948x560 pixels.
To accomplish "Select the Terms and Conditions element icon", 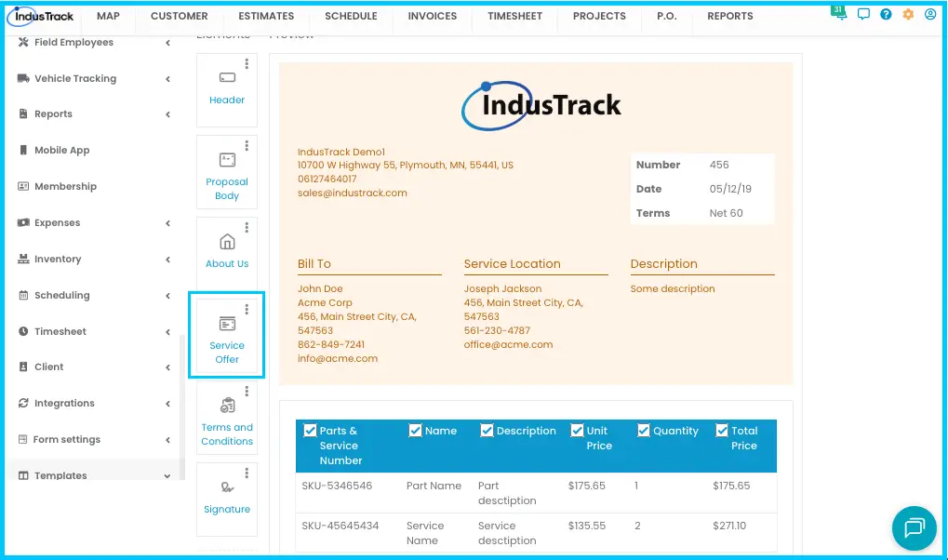I will pyautogui.click(x=227, y=406).
